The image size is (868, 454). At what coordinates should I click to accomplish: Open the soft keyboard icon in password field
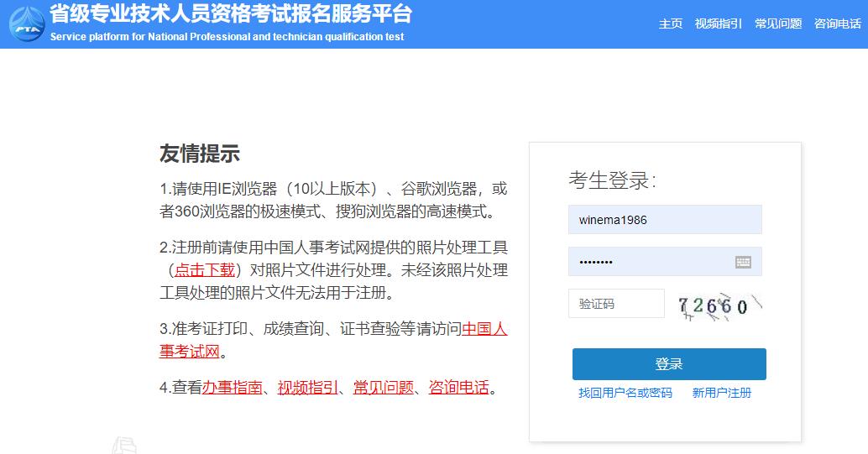click(743, 262)
